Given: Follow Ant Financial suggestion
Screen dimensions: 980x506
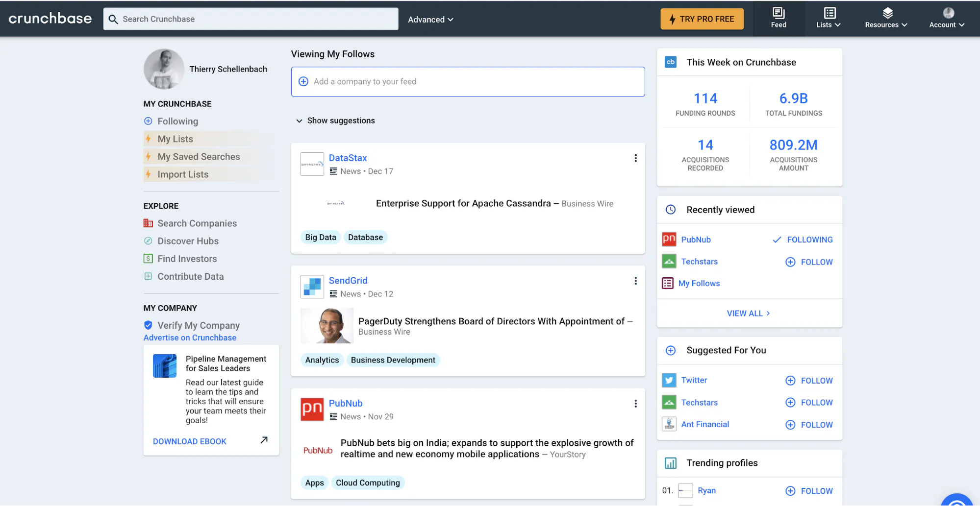Looking at the screenshot, I should (809, 425).
